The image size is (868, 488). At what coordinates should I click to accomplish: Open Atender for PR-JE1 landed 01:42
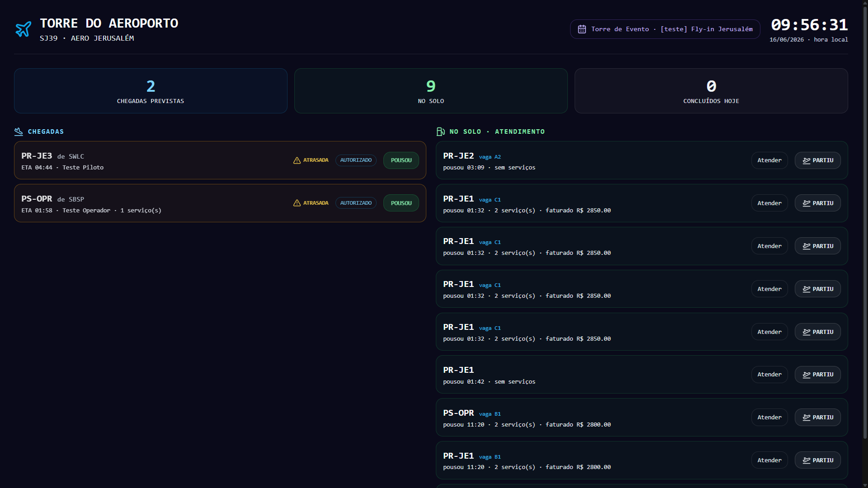click(769, 375)
